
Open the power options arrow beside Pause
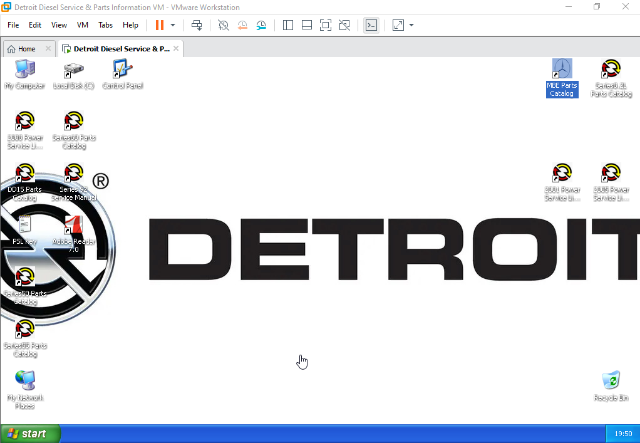point(173,25)
